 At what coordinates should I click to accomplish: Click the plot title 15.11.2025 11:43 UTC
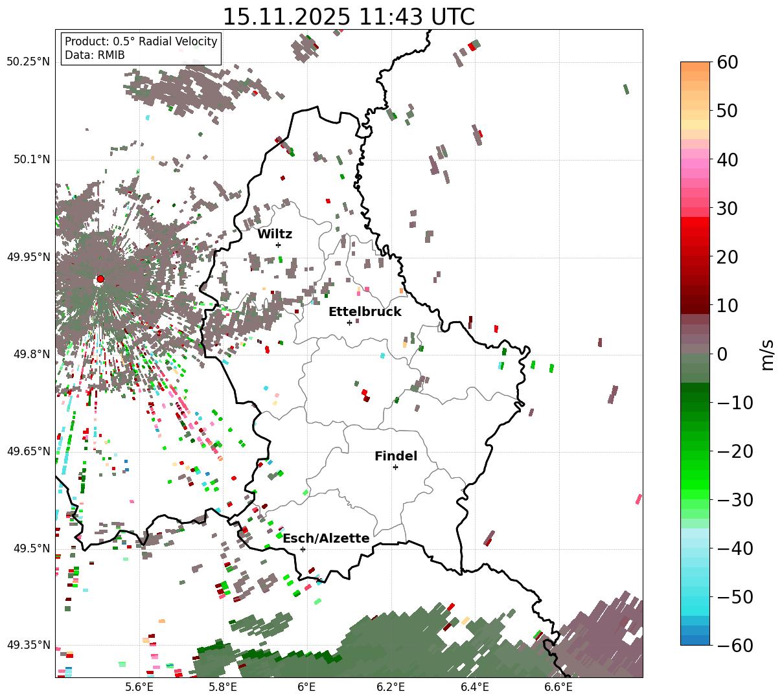(x=349, y=17)
